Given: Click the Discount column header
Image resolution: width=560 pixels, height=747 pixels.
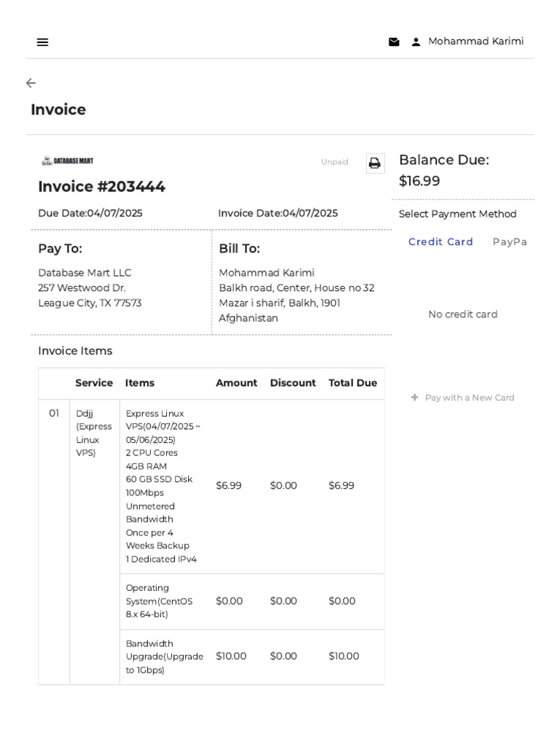Looking at the screenshot, I should coord(292,383).
